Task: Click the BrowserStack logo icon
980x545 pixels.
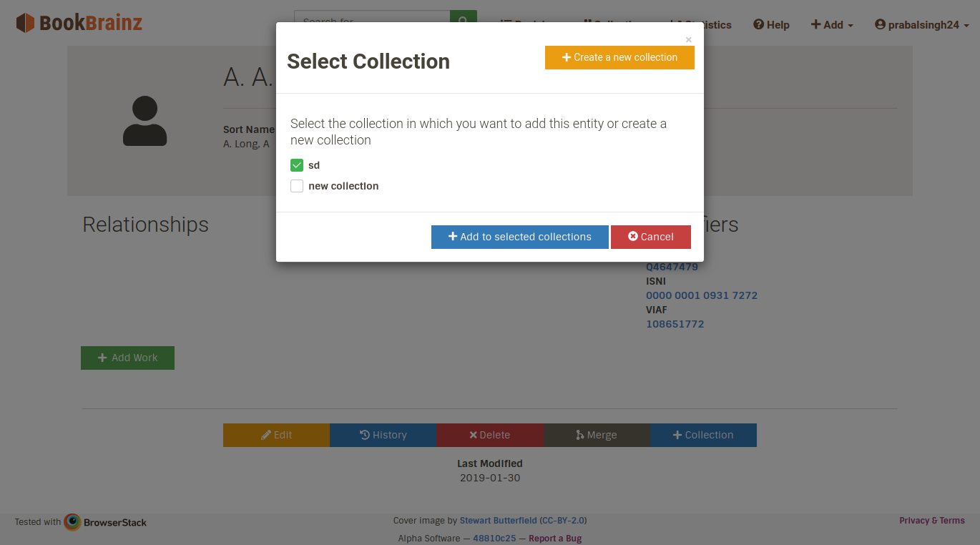Action: [72, 522]
